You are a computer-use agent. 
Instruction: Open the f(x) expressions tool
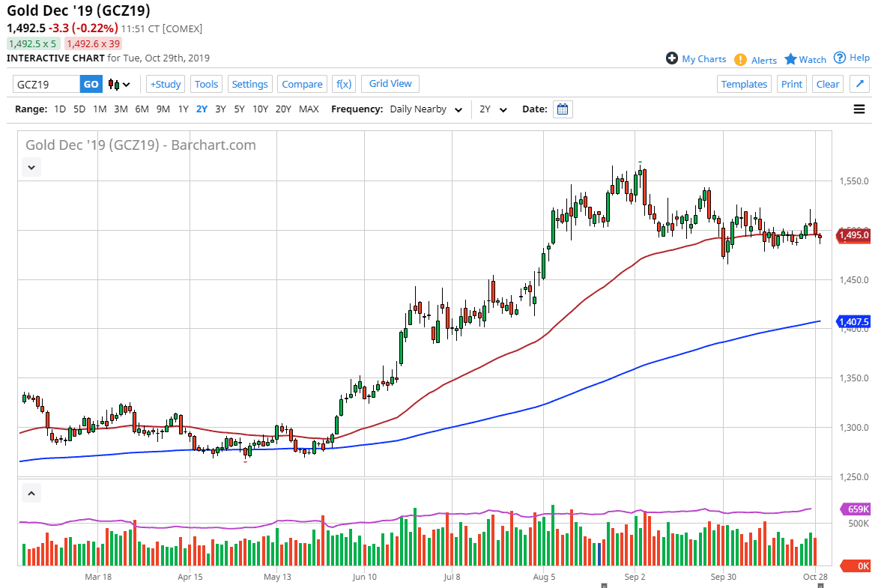(344, 84)
